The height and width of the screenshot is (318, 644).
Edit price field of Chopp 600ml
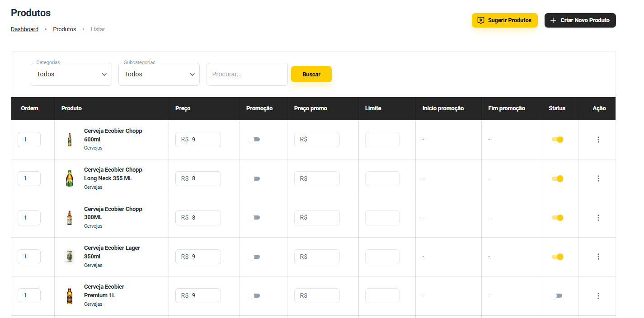(198, 140)
